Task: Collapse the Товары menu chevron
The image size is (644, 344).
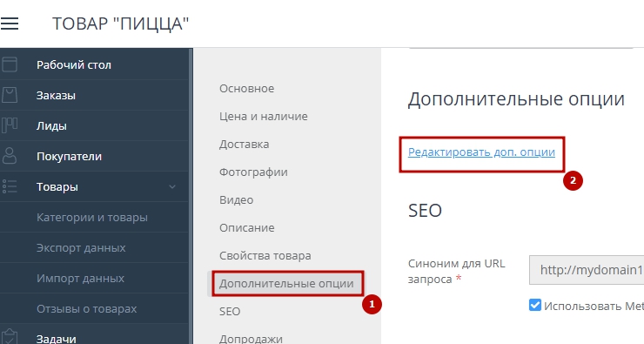Action: 172,187
